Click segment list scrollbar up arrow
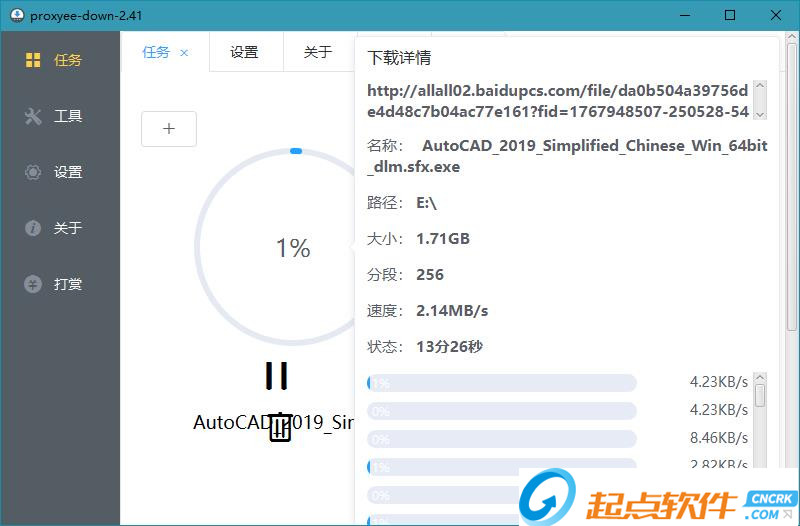The height and width of the screenshot is (526, 800). (x=760, y=378)
